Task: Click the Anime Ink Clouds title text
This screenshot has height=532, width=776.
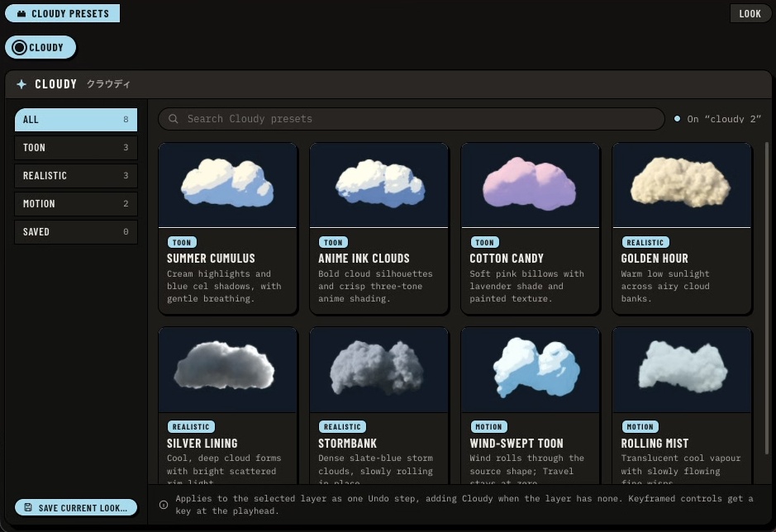Action: (364, 259)
